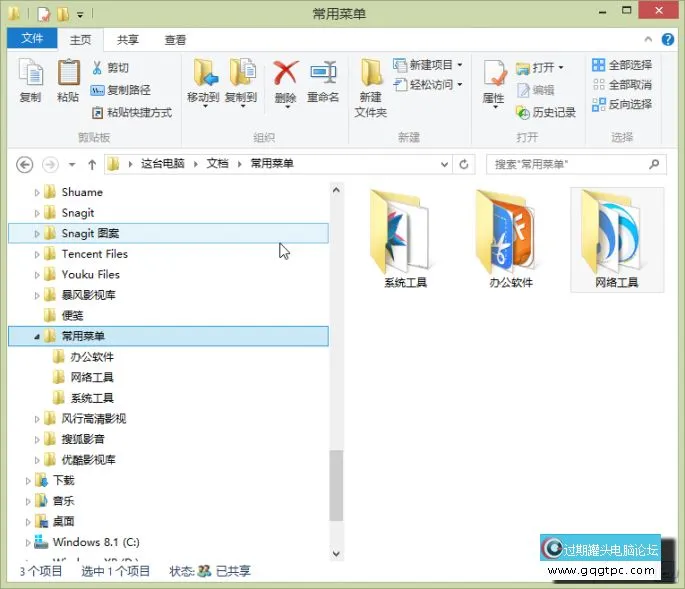Click the search magnifier icon
The height and width of the screenshot is (589, 685).
pos(654,164)
